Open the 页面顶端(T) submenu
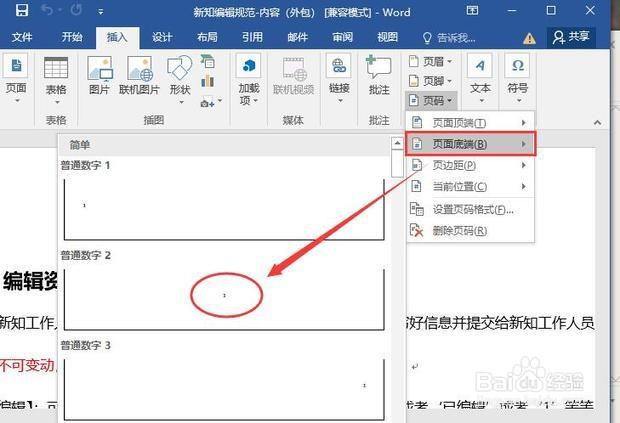620x423 pixels. (470, 123)
